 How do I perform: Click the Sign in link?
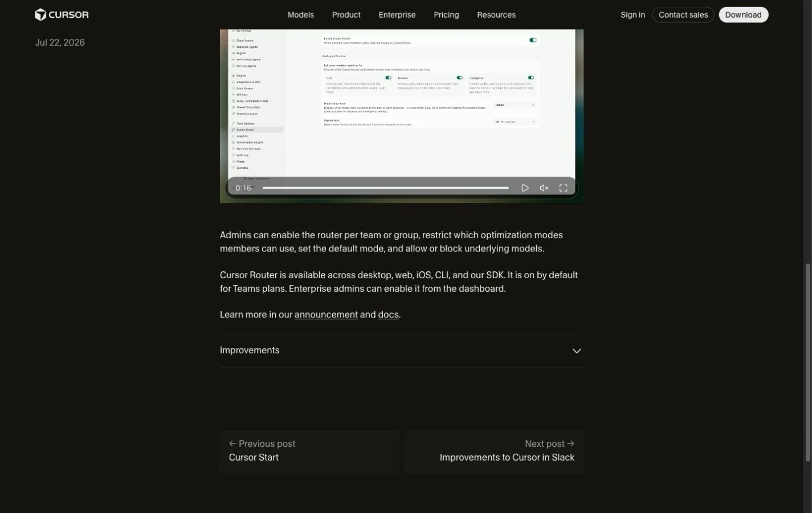click(633, 15)
